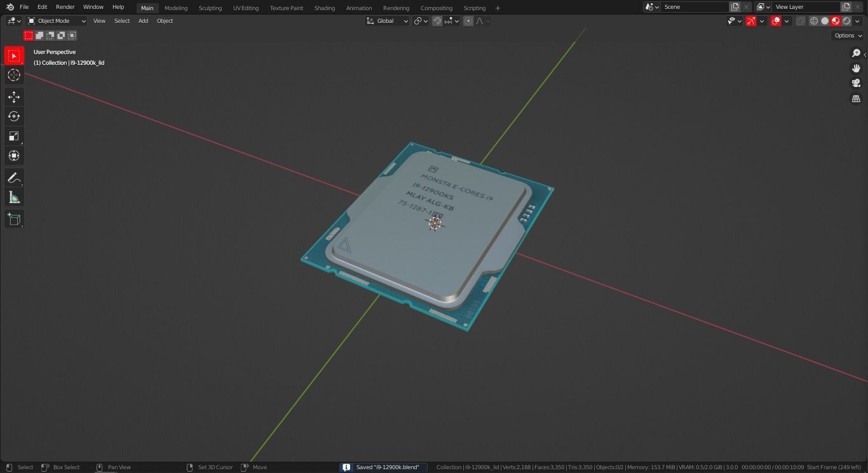Image resolution: width=868 pixels, height=473 pixels.
Task: Open the shading options dropdown arrow
Action: pyautogui.click(x=857, y=21)
